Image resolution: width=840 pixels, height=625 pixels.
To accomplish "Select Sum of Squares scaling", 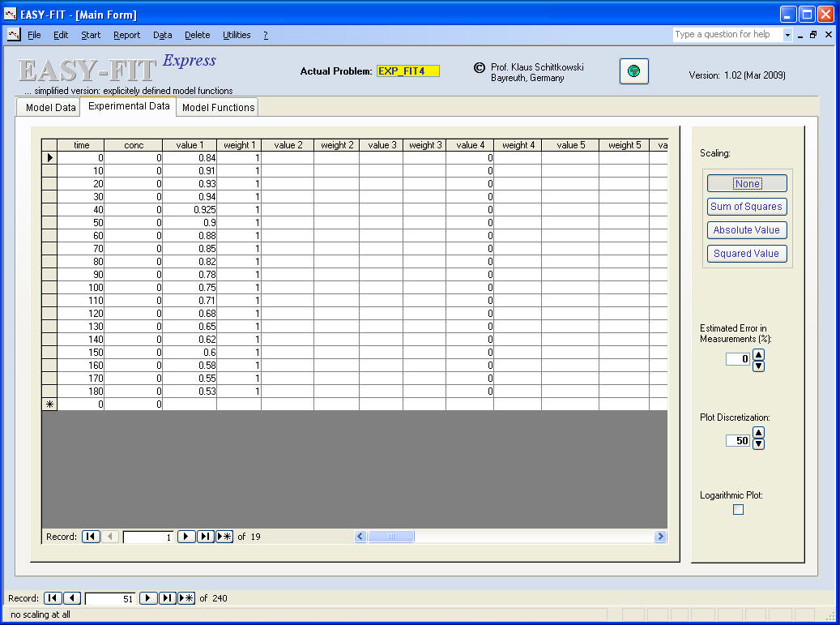I will click(747, 207).
